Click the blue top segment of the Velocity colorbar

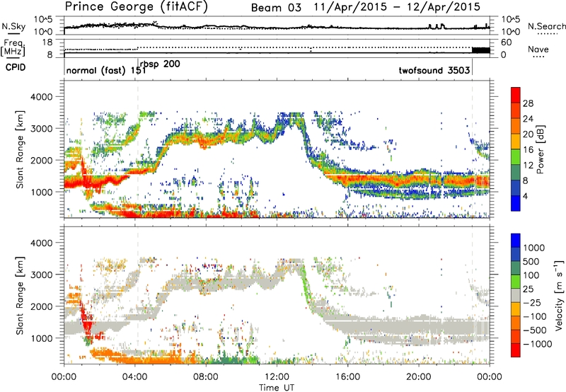(516, 241)
